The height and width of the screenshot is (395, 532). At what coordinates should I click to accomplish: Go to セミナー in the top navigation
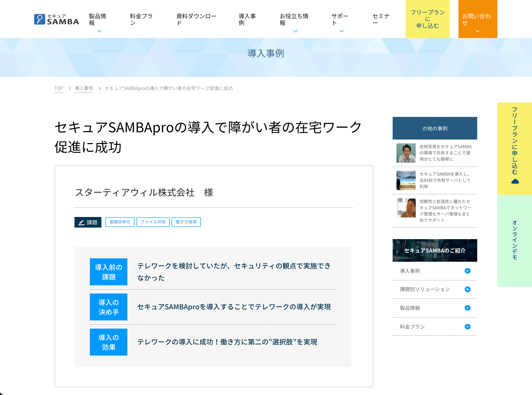(381, 19)
